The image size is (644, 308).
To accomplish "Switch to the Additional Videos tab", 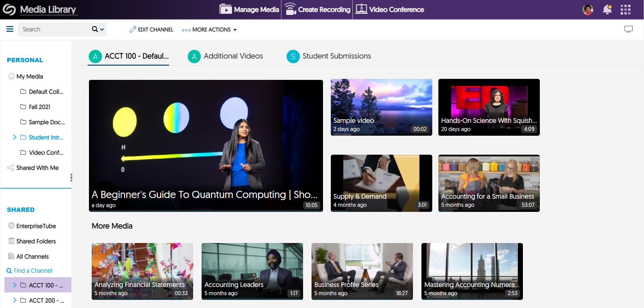I will (226, 56).
